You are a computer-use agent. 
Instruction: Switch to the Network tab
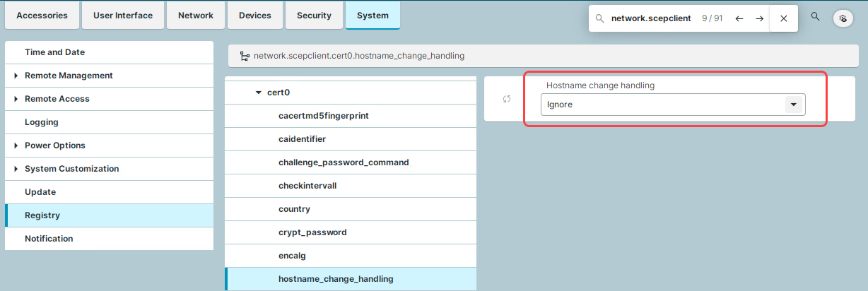click(196, 16)
